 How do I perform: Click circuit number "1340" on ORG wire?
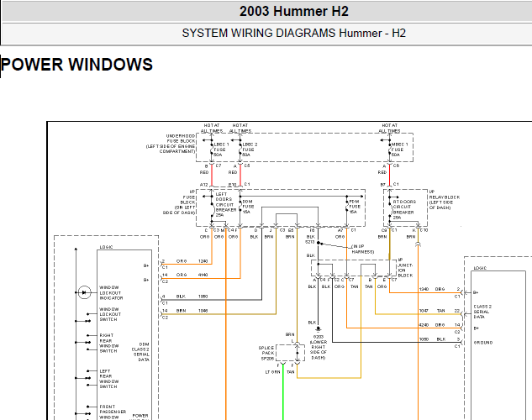[x=424, y=289]
